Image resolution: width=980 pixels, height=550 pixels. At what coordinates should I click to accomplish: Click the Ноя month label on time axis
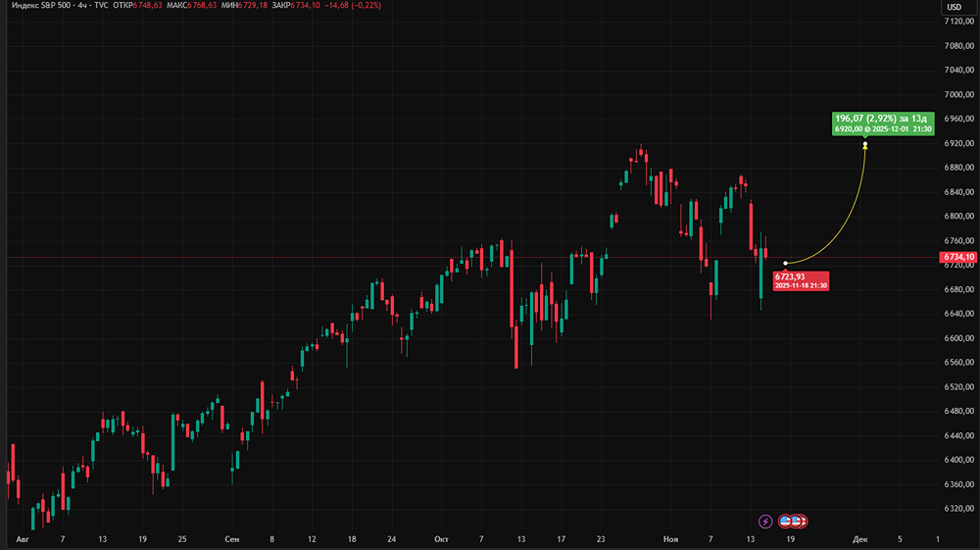tap(670, 539)
